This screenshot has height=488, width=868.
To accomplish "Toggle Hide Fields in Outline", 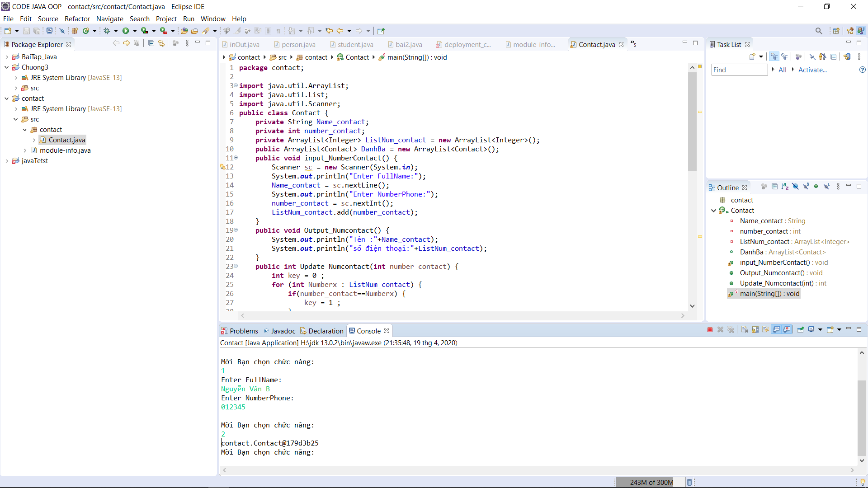I will [x=795, y=187].
